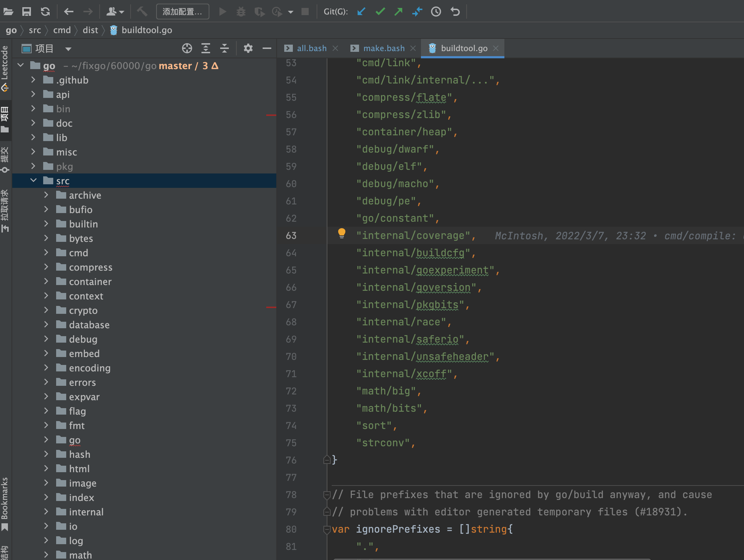This screenshot has width=744, height=560.
Task: Toggle the Leetcode side tool window
Action: (5, 68)
